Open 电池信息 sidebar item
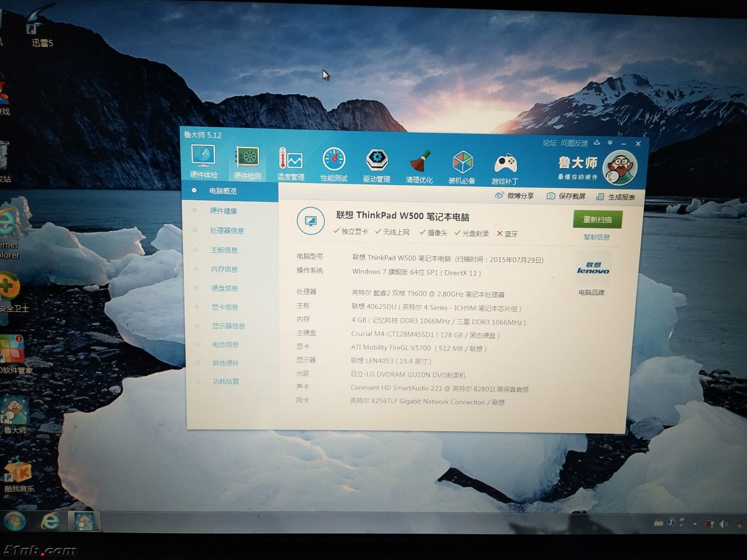747x560 pixels. (x=225, y=345)
